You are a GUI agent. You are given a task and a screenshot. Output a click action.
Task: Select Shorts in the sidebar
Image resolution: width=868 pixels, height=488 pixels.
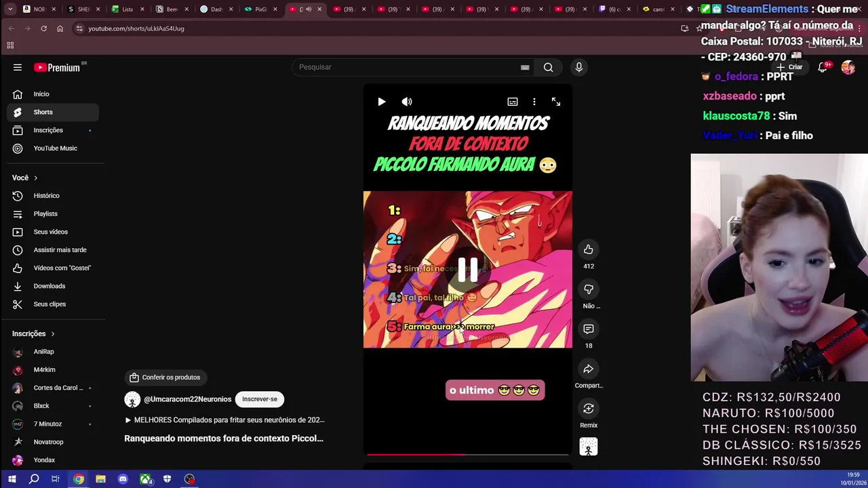[x=53, y=112]
